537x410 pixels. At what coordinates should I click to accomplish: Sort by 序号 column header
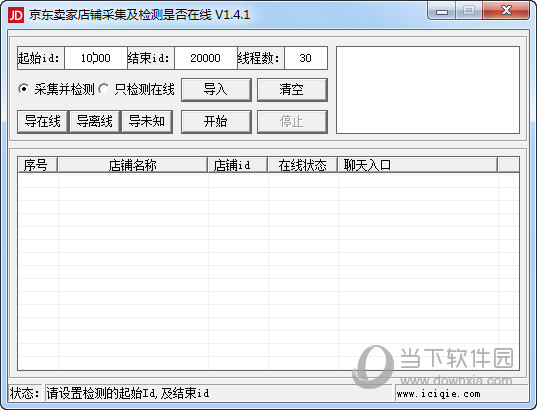pyautogui.click(x=37, y=165)
